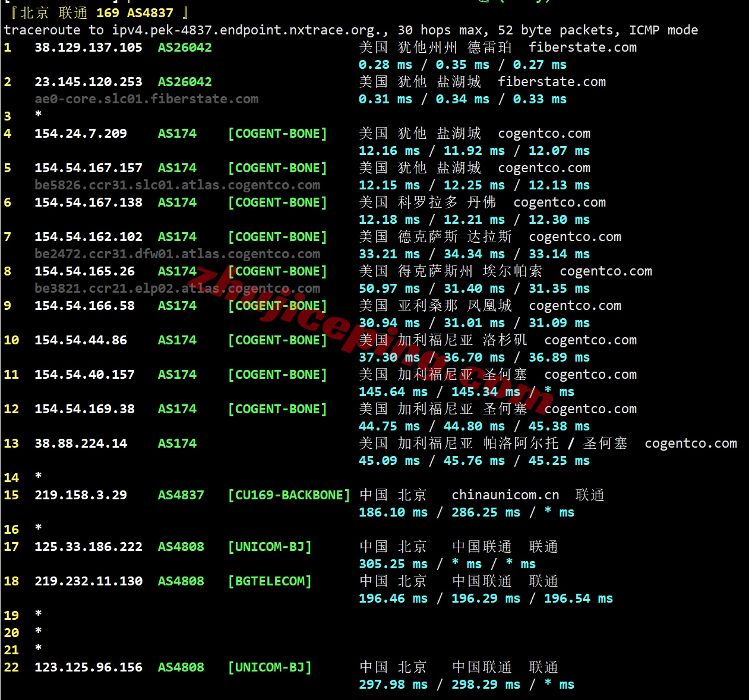Viewport: 749px width, 700px height.
Task: Click latency value 44.75 ms on hop 12
Action: pos(390,426)
